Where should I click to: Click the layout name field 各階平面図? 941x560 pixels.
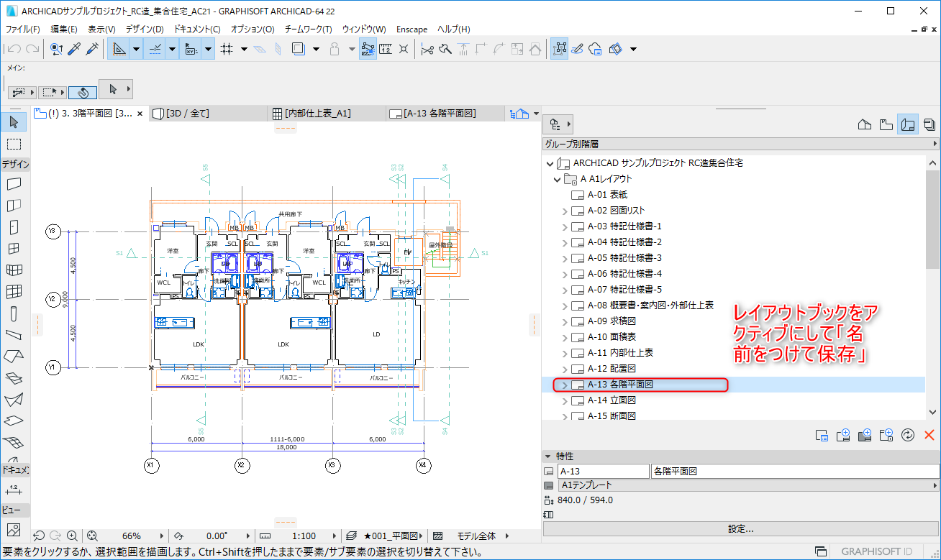[795, 472]
